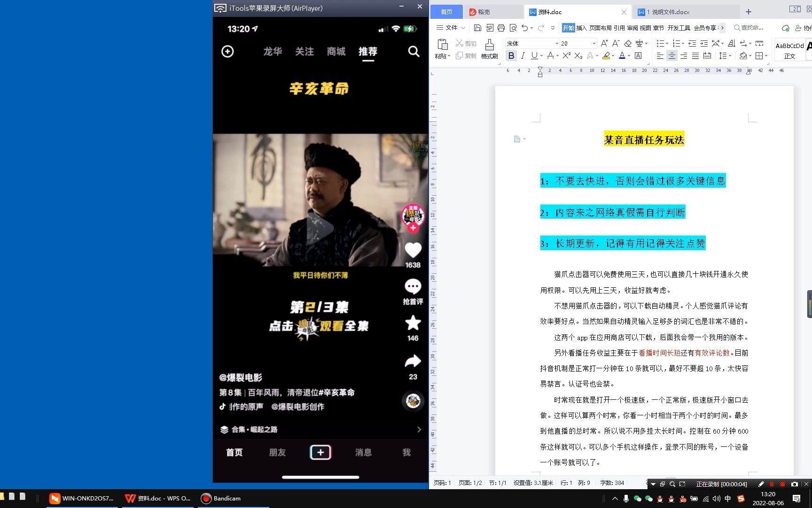Click the Format Painter brush icon
This screenshot has width=812, height=508.
[489, 45]
